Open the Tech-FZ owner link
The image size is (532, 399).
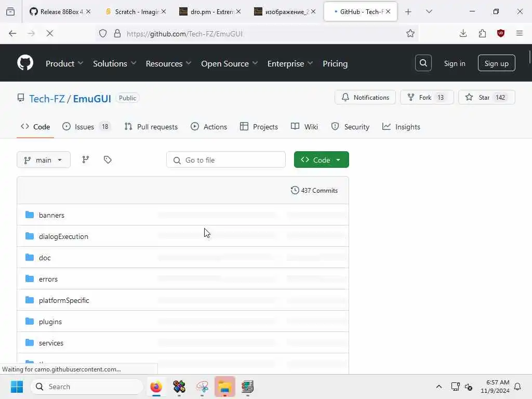(47, 98)
